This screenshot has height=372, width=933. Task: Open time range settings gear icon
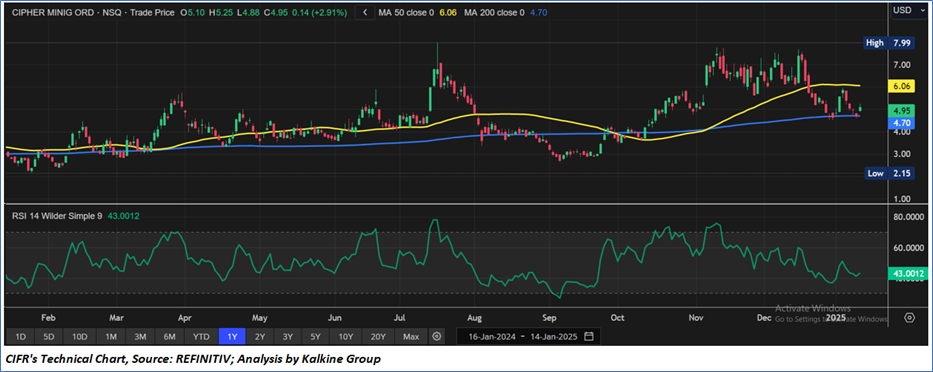437,336
